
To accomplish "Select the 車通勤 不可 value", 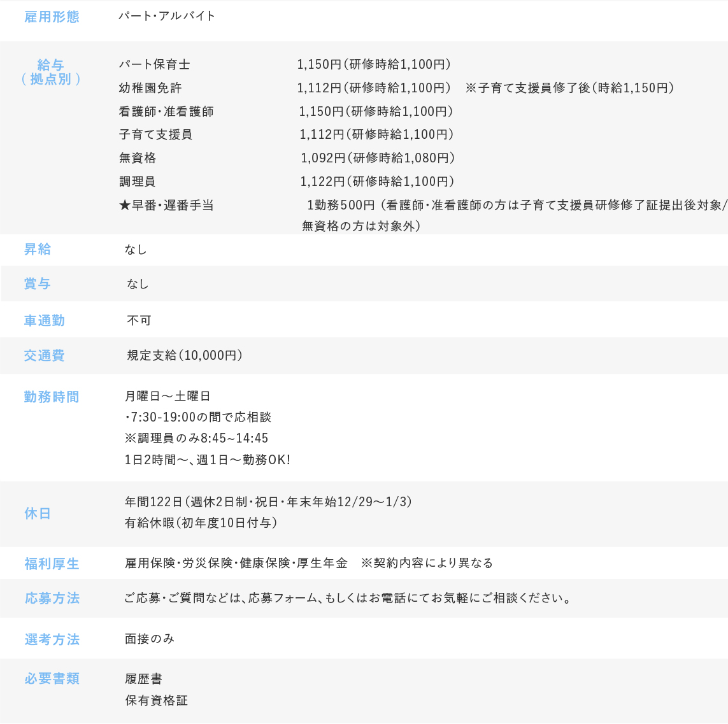I will pos(139,320).
